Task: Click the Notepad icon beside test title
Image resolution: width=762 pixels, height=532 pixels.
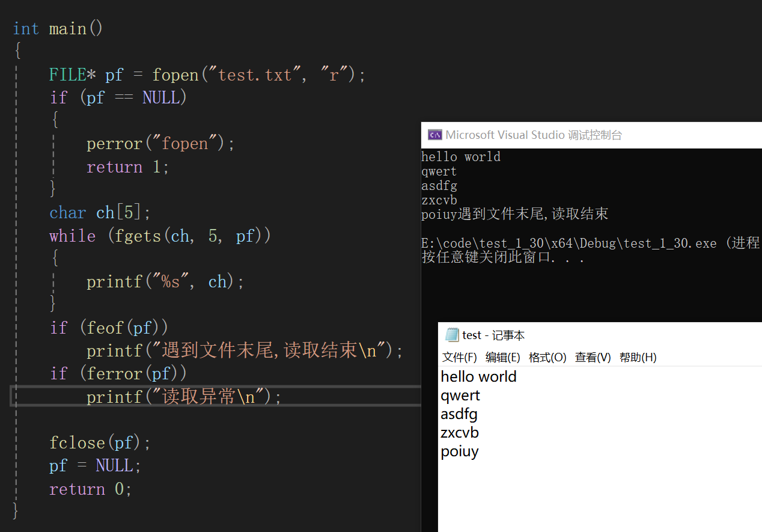Action: (x=452, y=335)
